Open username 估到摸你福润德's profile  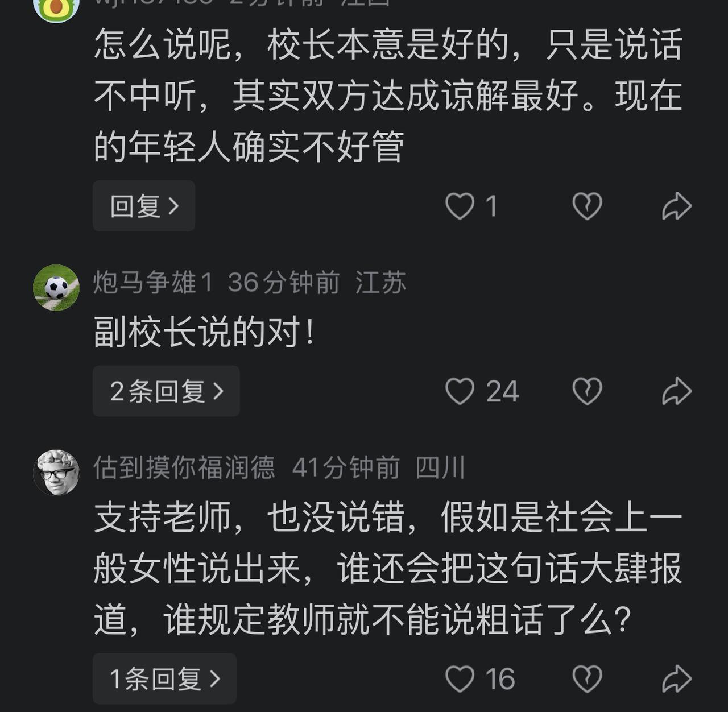point(184,467)
